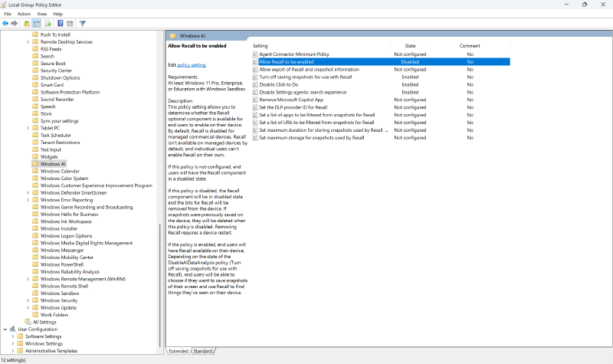Image resolution: width=613 pixels, height=364 pixels.
Task: Expand Software Settings under User Configuration
Action: [12, 336]
